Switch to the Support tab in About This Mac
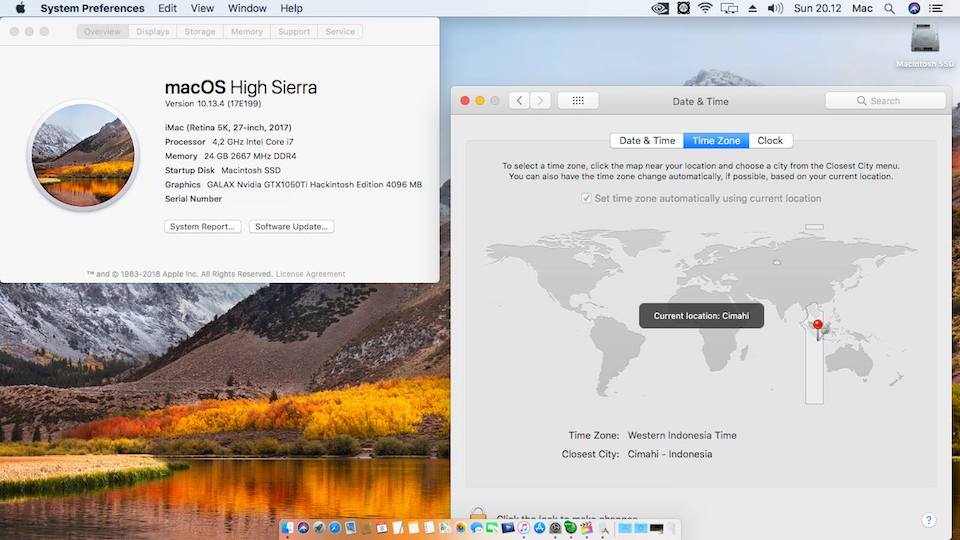 coord(294,31)
